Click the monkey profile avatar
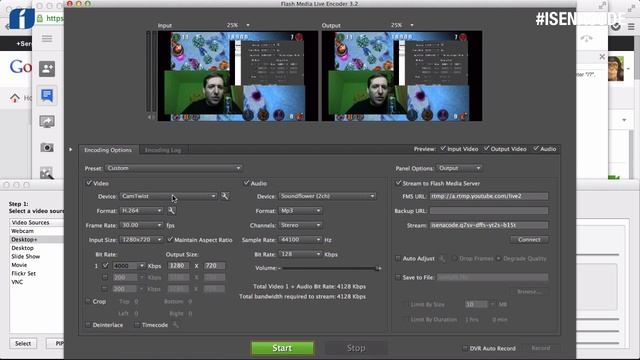This screenshot has height=360, width=640. point(616,69)
